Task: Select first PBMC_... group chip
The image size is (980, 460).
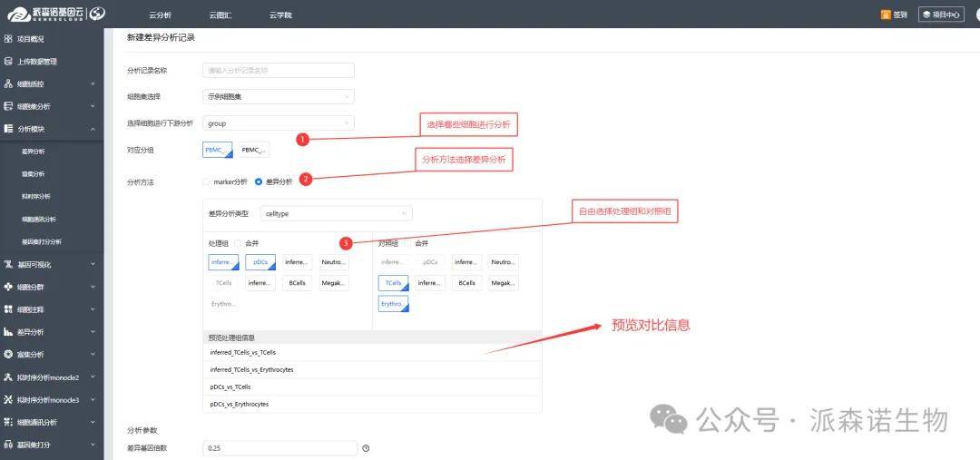Action: [x=218, y=150]
